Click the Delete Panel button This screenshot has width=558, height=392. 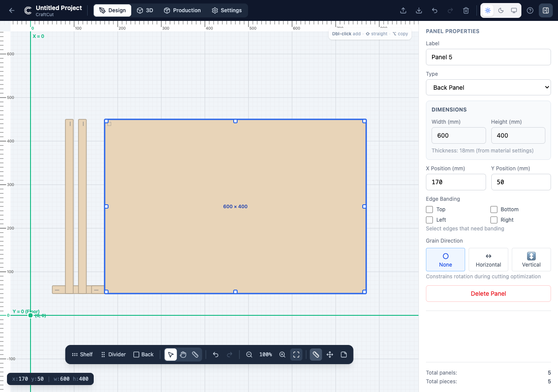[x=488, y=293]
